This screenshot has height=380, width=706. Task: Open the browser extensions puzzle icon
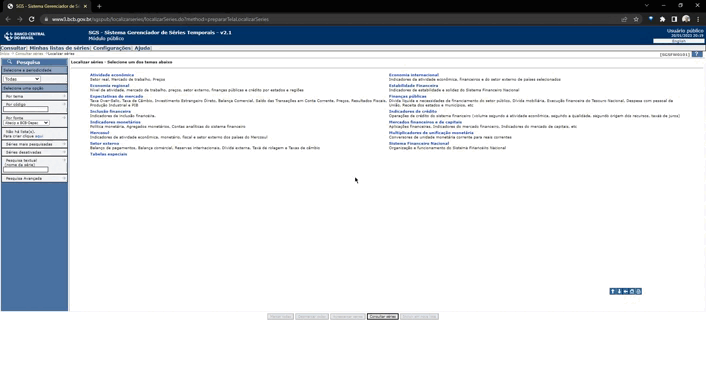tap(662, 19)
